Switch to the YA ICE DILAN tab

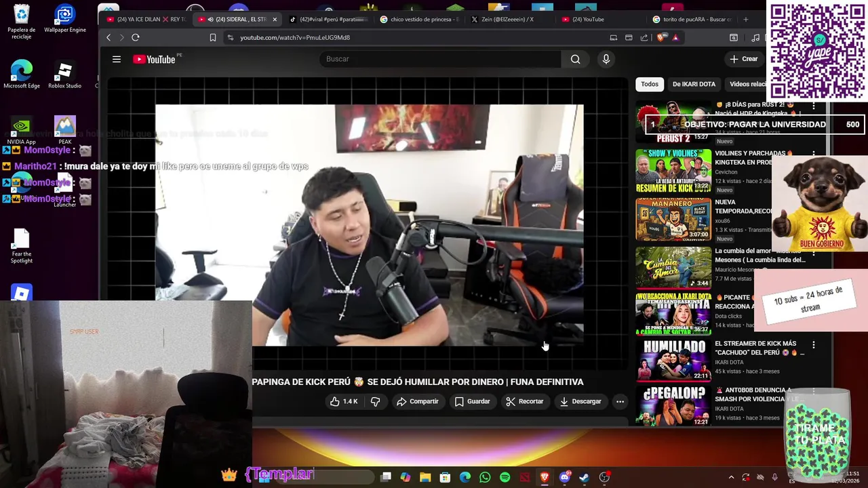(x=145, y=19)
